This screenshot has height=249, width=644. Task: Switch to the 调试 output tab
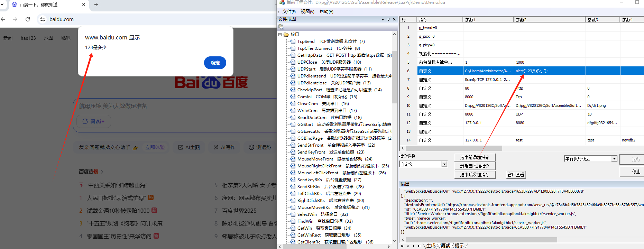(445, 246)
